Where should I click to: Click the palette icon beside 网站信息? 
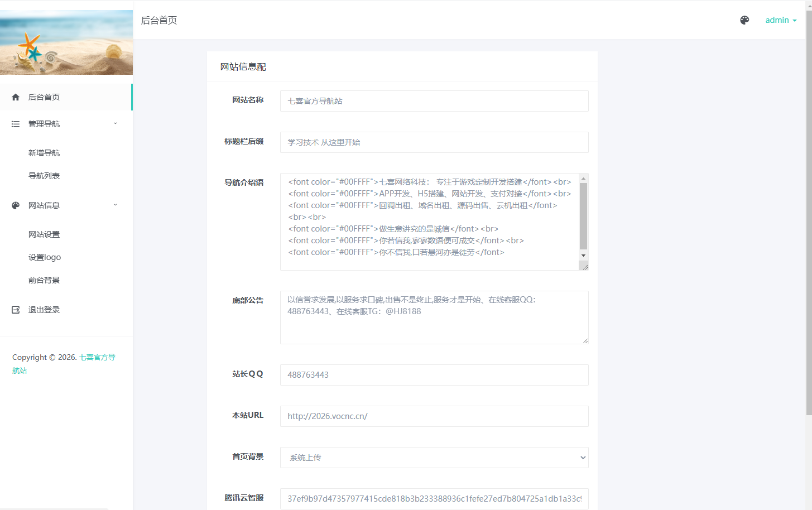coord(15,205)
